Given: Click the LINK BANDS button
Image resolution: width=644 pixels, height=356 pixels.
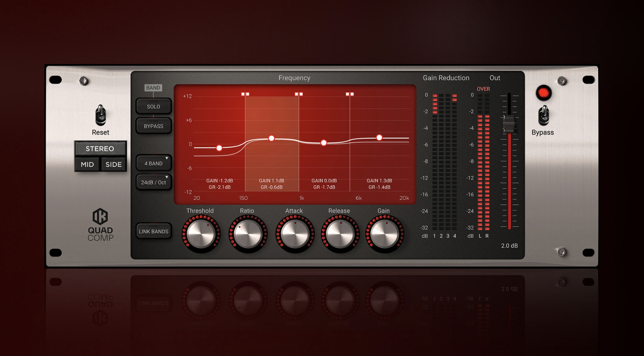Looking at the screenshot, I should pos(154,231).
